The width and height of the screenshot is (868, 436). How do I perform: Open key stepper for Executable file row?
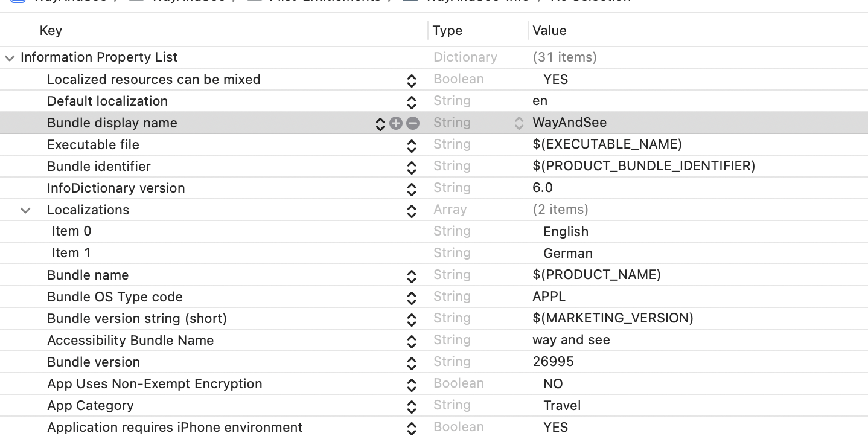coord(412,146)
